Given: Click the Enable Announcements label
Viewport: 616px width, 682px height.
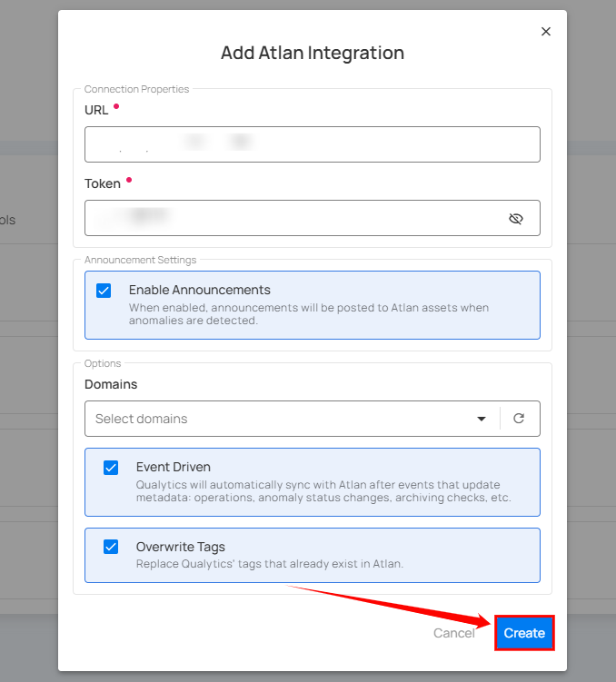Looking at the screenshot, I should 199,290.
